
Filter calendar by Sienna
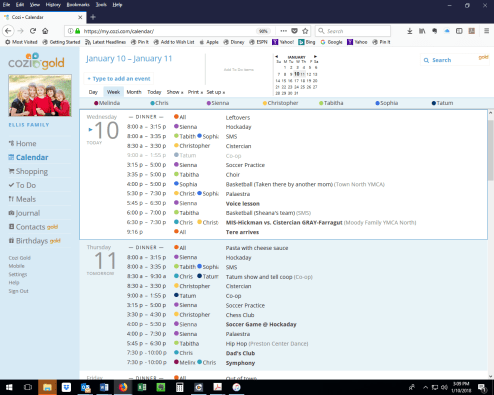pos(218,103)
